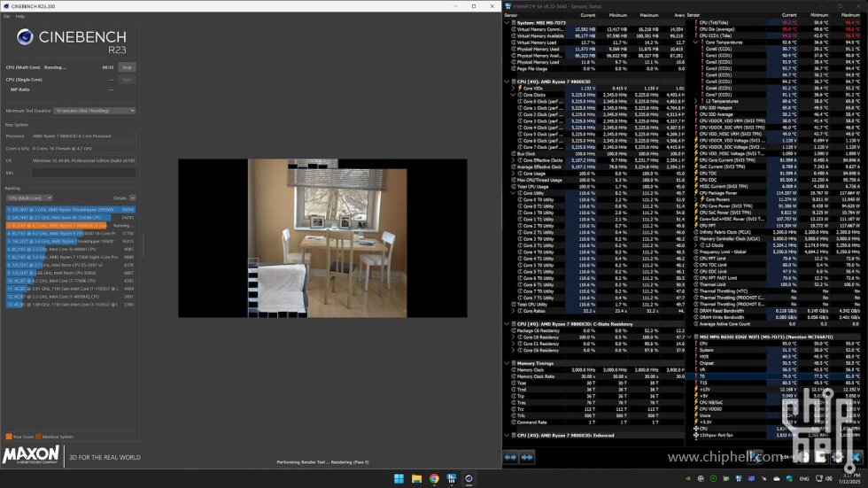868x488 pixels.
Task: Click the ENG language indicator in the tray
Action: (x=804, y=478)
